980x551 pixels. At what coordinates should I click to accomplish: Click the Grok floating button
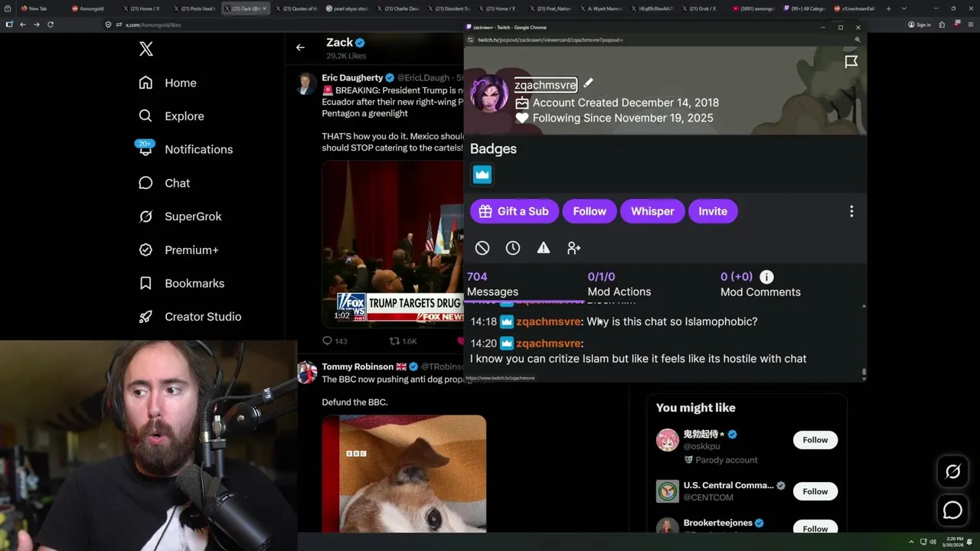(952, 471)
